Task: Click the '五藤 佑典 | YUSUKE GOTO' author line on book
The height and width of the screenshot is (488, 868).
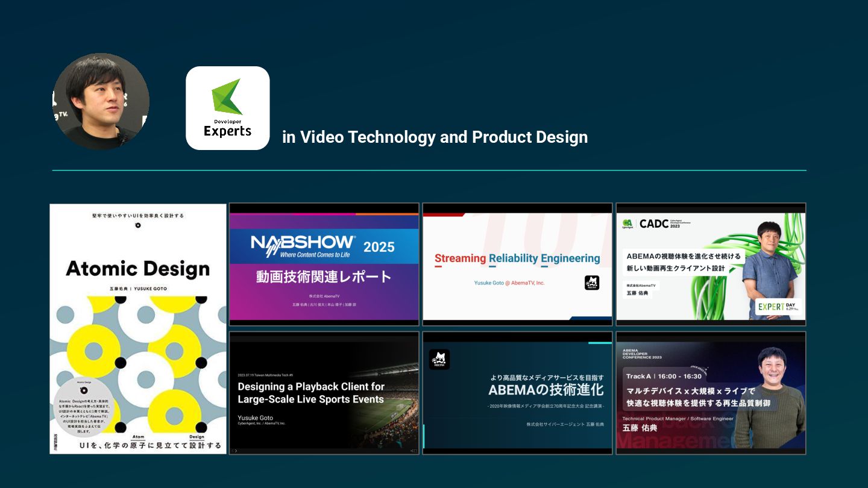Action: [138, 289]
